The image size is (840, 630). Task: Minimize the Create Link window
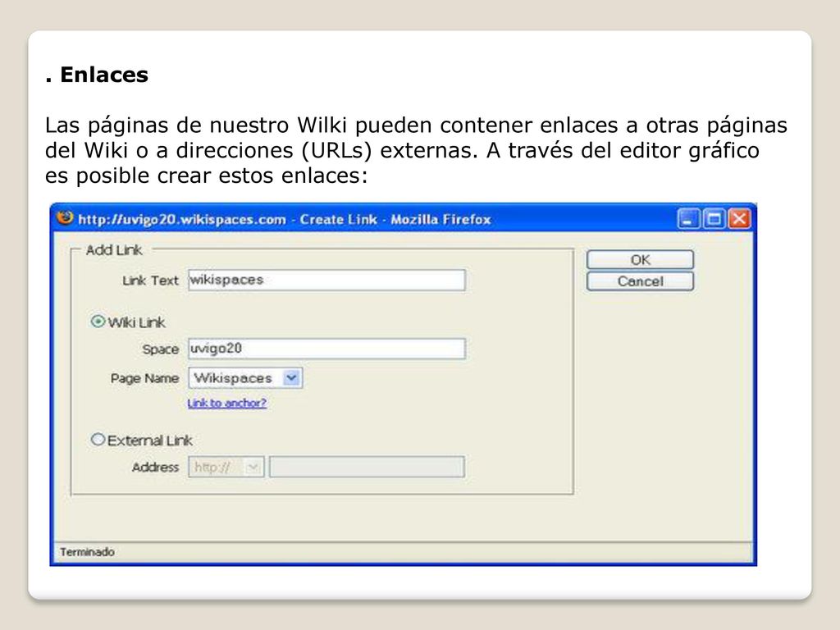coord(688,218)
